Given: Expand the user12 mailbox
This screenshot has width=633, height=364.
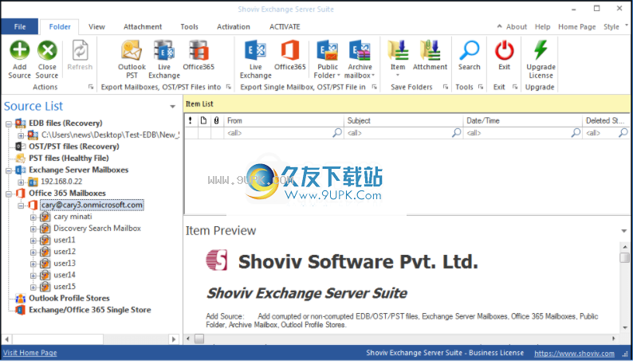Looking at the screenshot, I should click(33, 252).
